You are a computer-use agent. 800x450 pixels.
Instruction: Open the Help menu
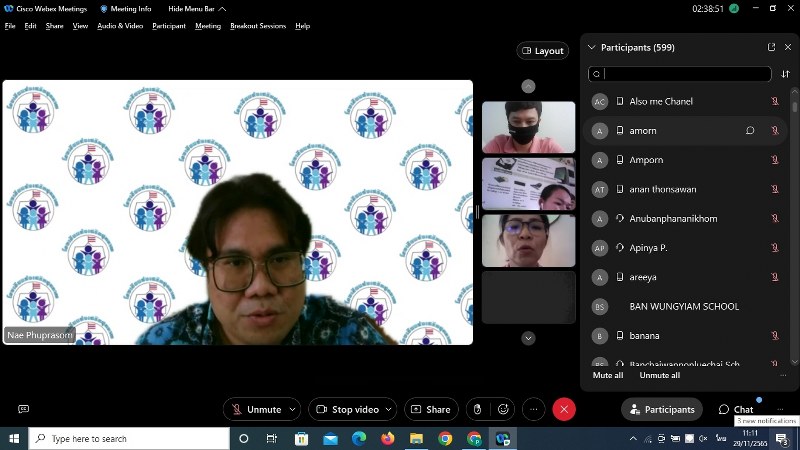(303, 26)
